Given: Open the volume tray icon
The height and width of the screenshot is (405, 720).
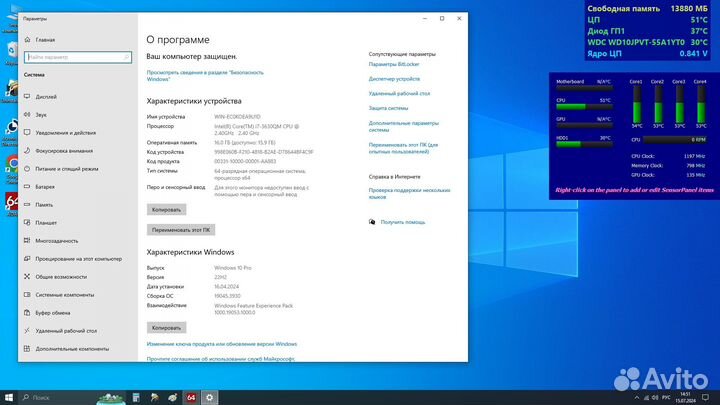Looking at the screenshot, I should [x=655, y=398].
